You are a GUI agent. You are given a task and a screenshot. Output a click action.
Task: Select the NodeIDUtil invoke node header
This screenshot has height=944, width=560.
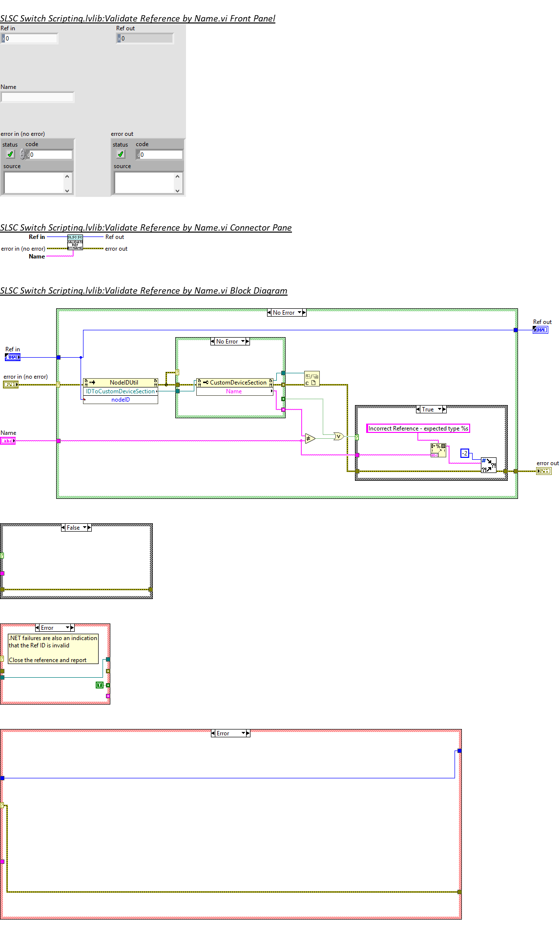[x=121, y=383]
